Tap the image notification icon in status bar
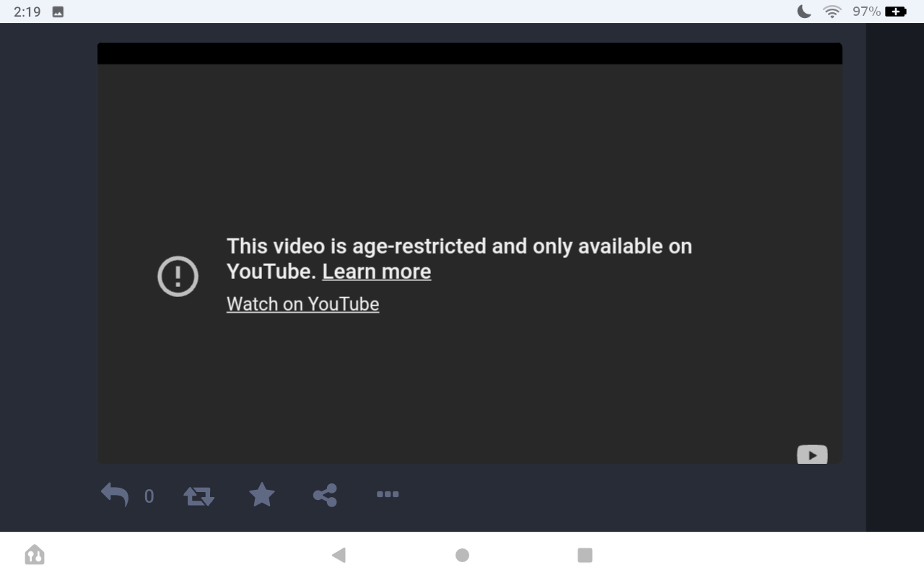The width and height of the screenshot is (924, 578). [58, 12]
